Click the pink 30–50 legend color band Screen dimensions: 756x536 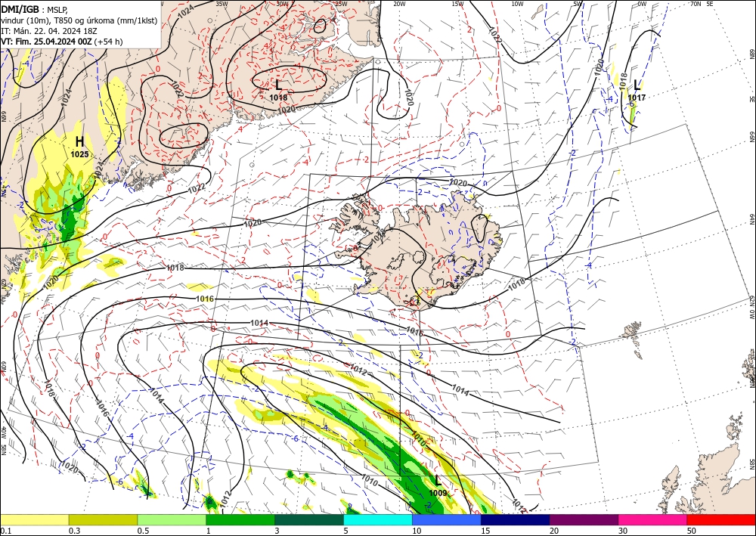653,519
